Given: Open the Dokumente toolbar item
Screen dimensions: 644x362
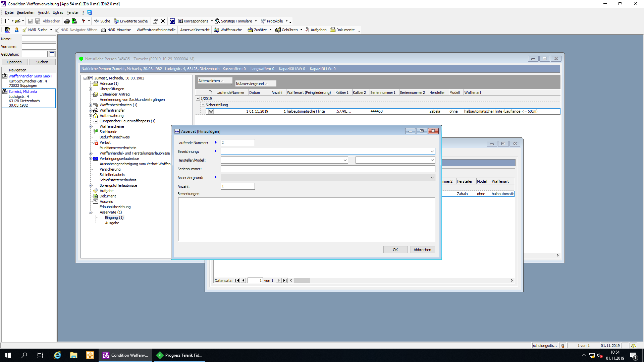Looking at the screenshot, I should point(342,30).
